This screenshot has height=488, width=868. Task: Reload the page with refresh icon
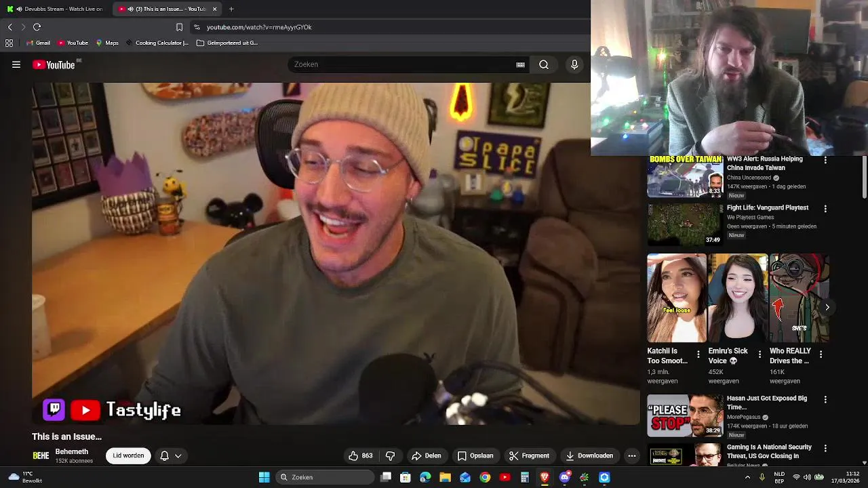(37, 27)
